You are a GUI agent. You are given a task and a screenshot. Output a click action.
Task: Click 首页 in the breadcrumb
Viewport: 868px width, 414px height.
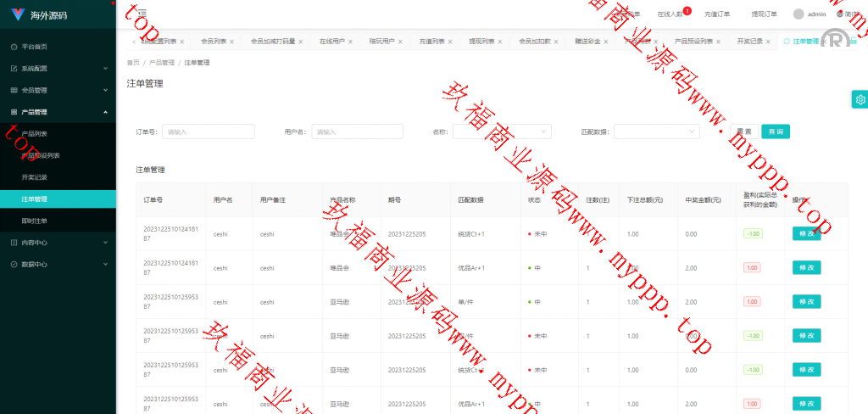[133, 63]
